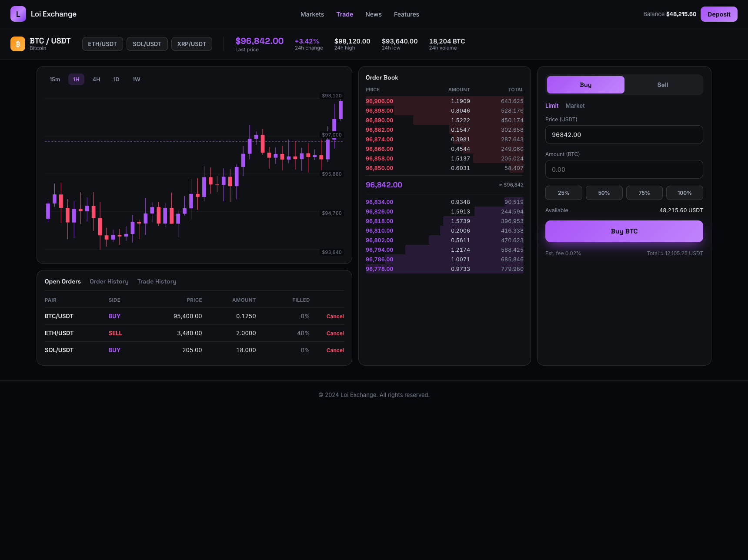The height and width of the screenshot is (560, 748).
Task: Switch to the Sell side toggle
Action: (x=663, y=85)
